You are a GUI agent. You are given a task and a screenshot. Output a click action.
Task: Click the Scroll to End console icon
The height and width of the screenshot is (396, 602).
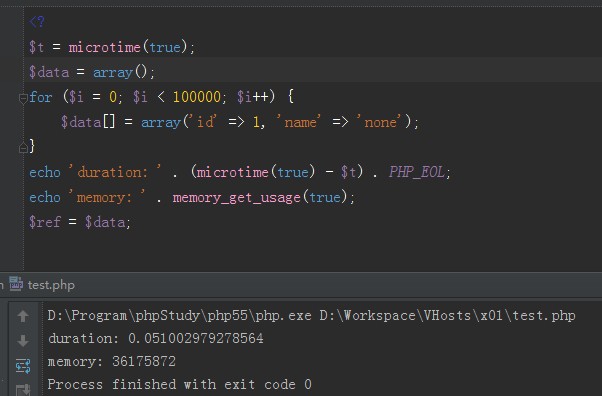[23, 390]
